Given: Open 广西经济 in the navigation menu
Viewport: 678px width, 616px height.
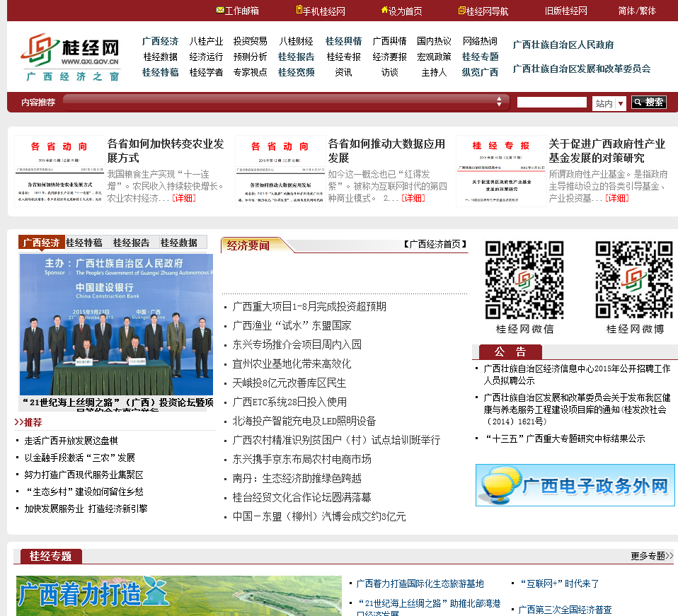Looking at the screenshot, I should pyautogui.click(x=160, y=41).
